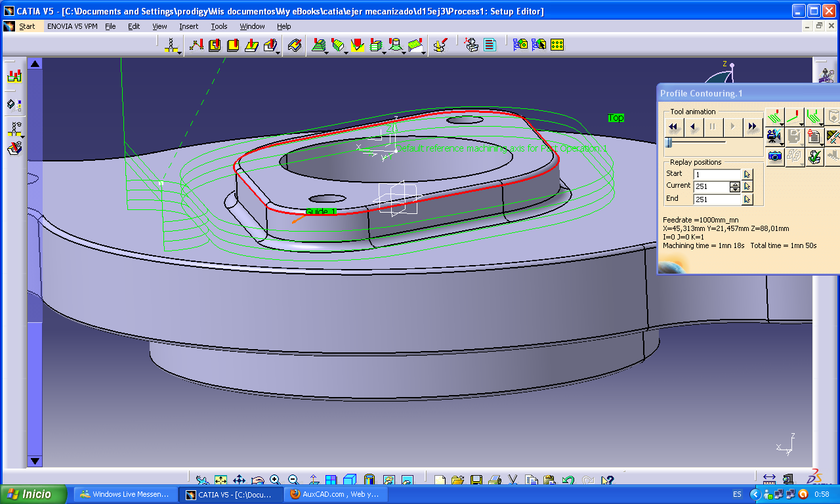Click the green checkmark analysis icon
The width and height of the screenshot is (840, 504).
tap(814, 156)
